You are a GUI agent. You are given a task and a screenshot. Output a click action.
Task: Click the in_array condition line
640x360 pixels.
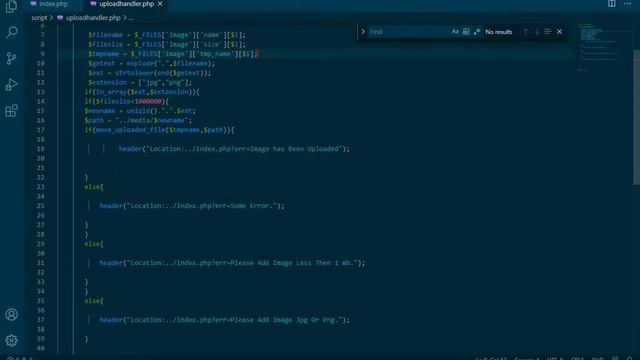coord(142,92)
